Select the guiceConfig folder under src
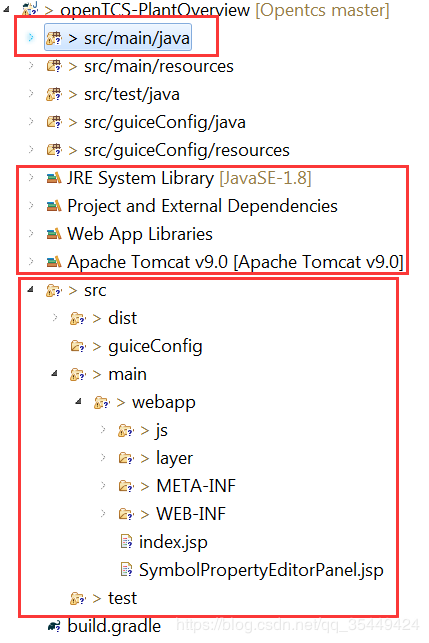429x643 pixels. 155,347
